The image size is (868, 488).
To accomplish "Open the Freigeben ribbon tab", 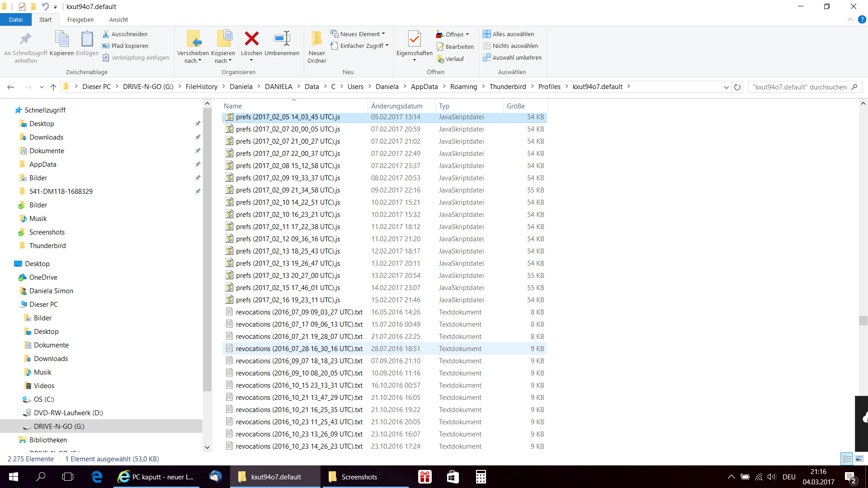I will point(80,19).
